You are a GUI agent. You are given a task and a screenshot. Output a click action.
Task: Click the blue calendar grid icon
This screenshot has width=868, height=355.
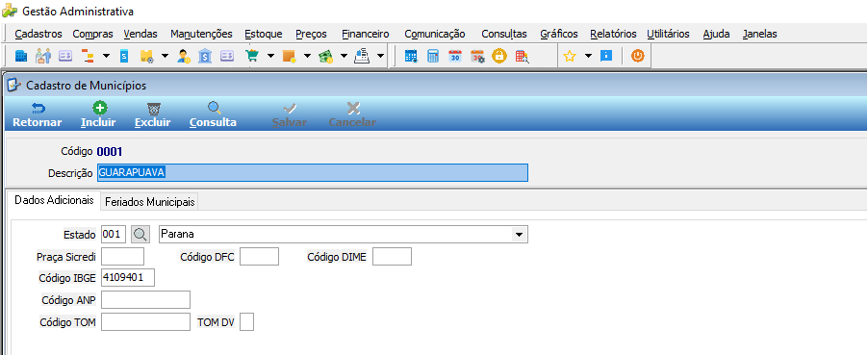411,56
